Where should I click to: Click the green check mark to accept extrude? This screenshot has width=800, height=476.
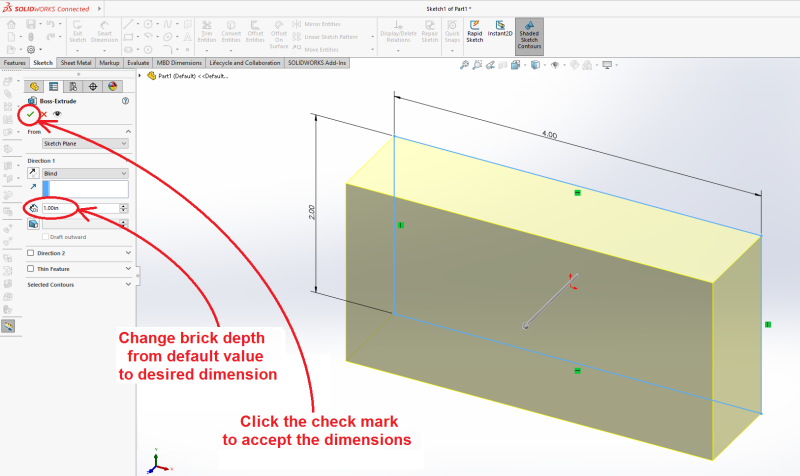(x=31, y=114)
